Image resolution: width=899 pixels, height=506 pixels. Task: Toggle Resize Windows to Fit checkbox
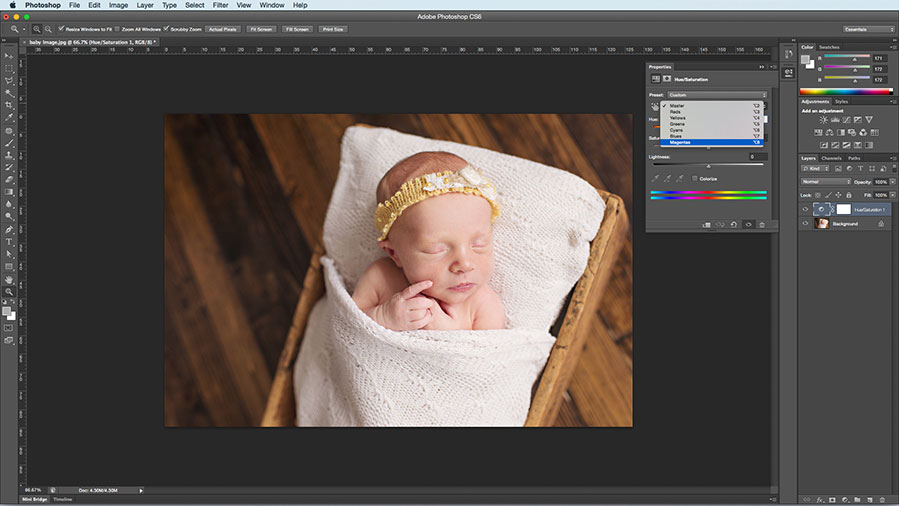click(61, 29)
